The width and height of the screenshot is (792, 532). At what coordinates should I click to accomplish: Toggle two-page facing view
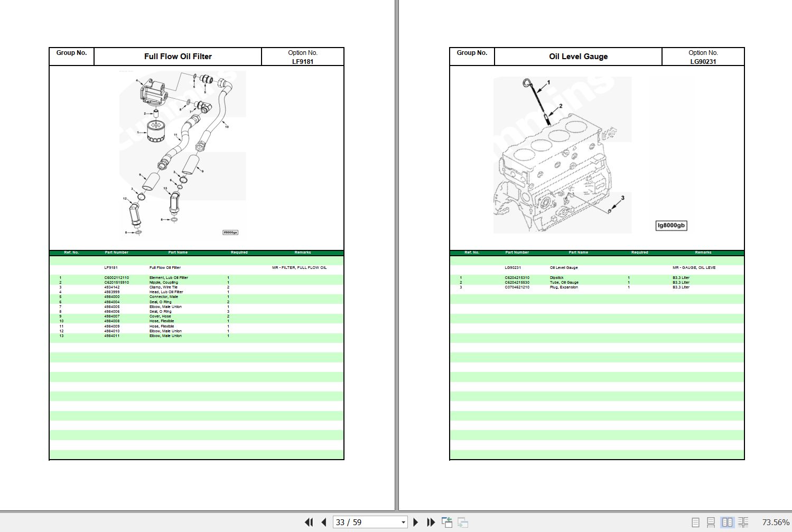coord(727,522)
